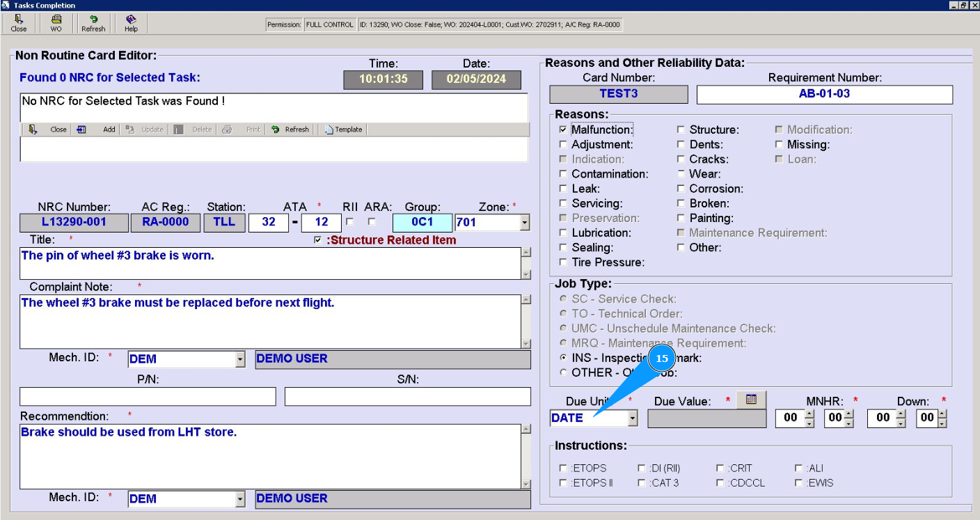The height and width of the screenshot is (520, 980).
Task: Increase the first MNHR spinner value
Action: 809,413
